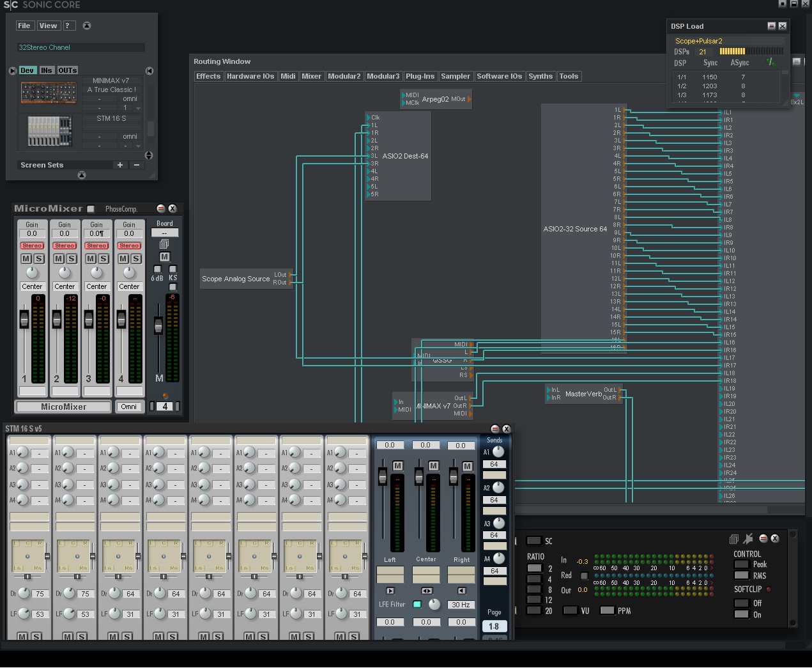Click the pin icon on compressor panel
Screen dimensions: 812x668
tap(747, 539)
